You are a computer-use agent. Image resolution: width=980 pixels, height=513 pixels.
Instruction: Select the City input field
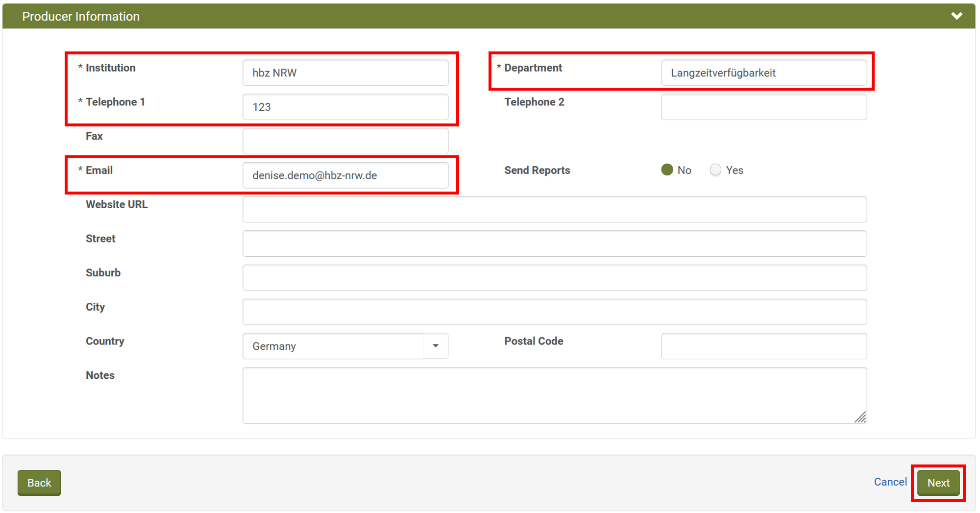554,312
